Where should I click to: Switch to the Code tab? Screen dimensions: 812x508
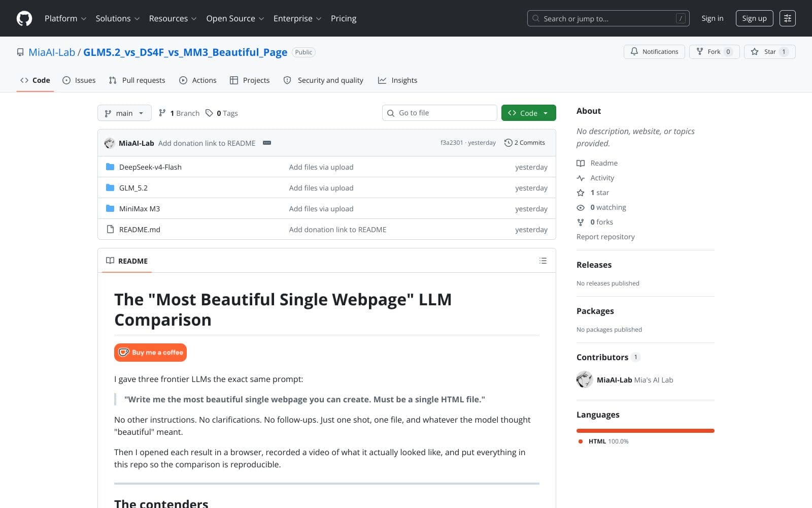[35, 80]
